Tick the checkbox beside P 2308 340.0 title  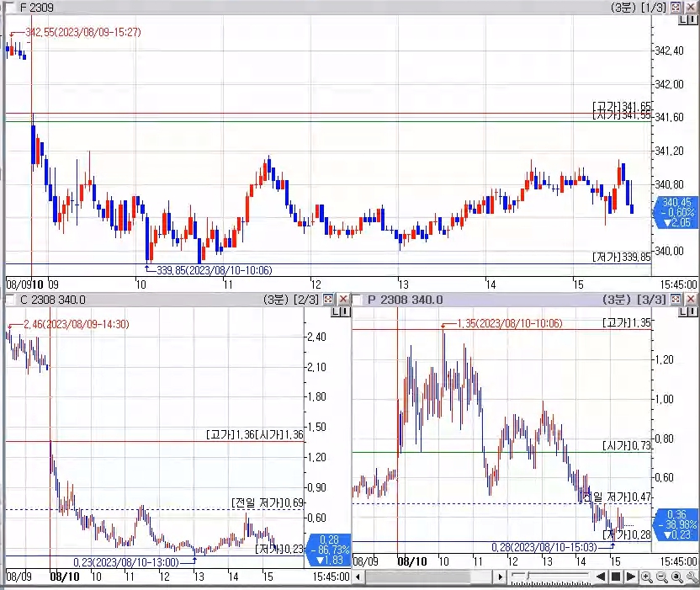point(357,300)
